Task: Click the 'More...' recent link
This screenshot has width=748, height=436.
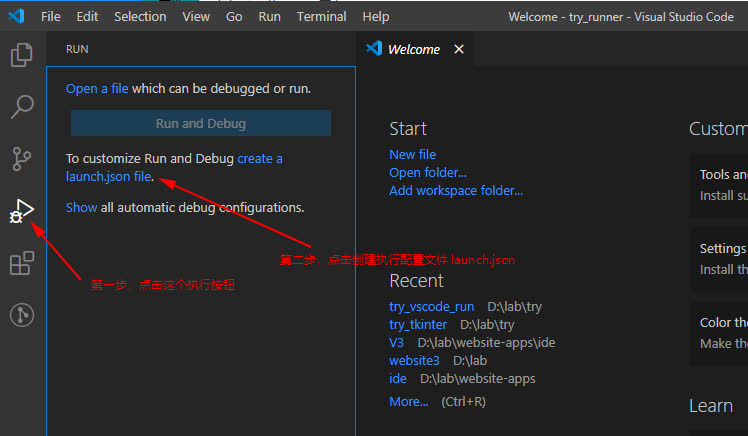Action: click(409, 402)
